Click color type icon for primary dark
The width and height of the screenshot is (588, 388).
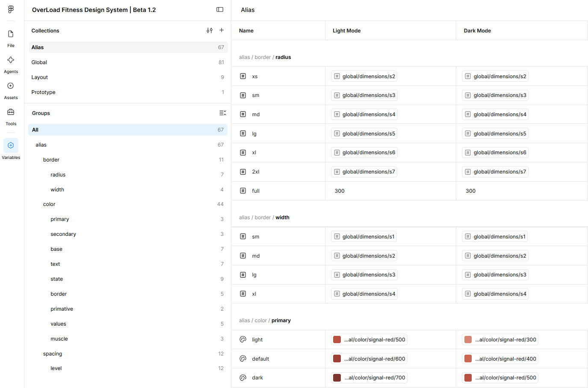point(243,378)
